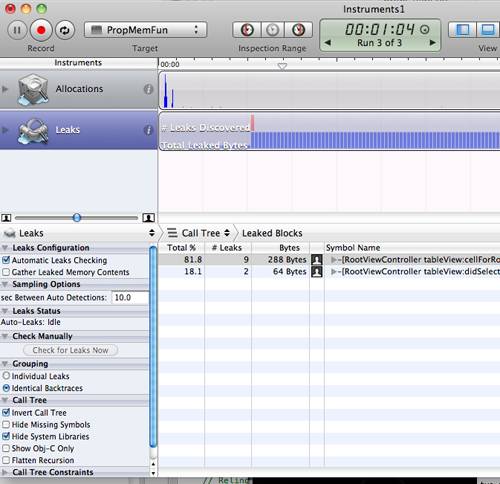Collapse the Check Manually section
This screenshot has width=500, height=484.
pos(5,336)
